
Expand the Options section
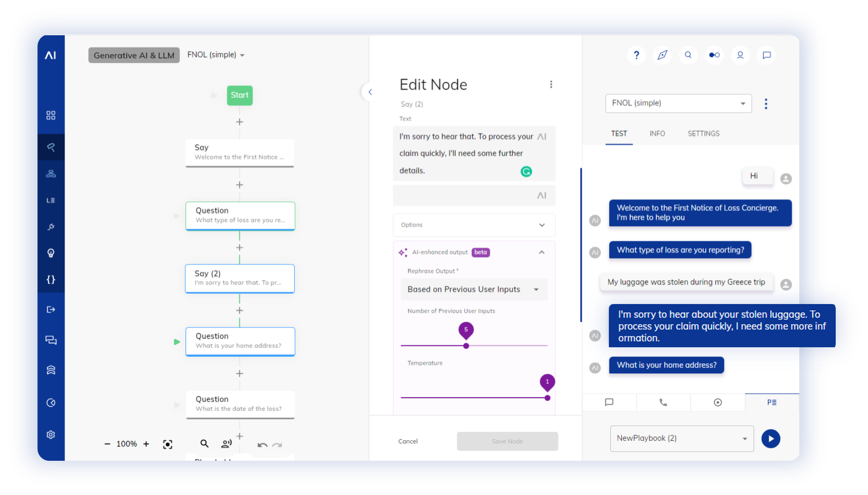474,225
